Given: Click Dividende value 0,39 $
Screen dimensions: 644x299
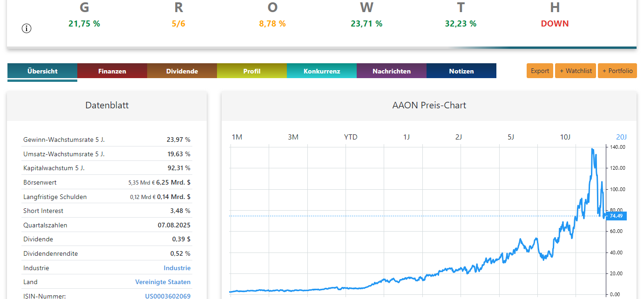Looking at the screenshot, I should point(181,239).
